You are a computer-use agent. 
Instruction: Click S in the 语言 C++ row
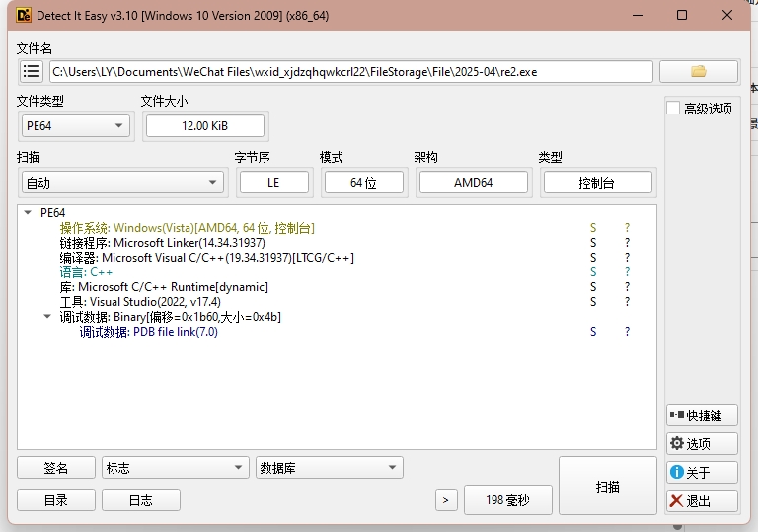pyautogui.click(x=593, y=272)
